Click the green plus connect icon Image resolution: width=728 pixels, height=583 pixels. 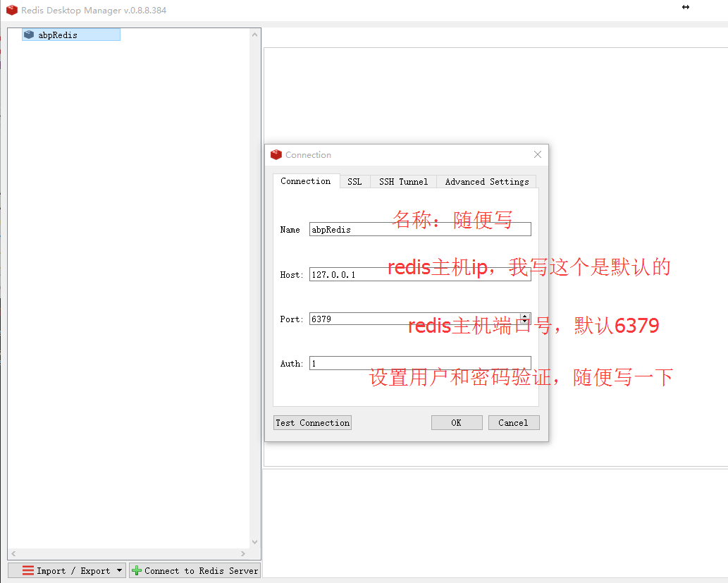137,570
